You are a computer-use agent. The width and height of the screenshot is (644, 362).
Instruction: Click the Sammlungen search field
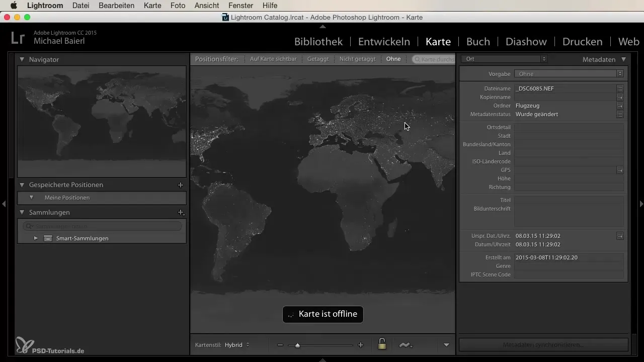coord(102,227)
